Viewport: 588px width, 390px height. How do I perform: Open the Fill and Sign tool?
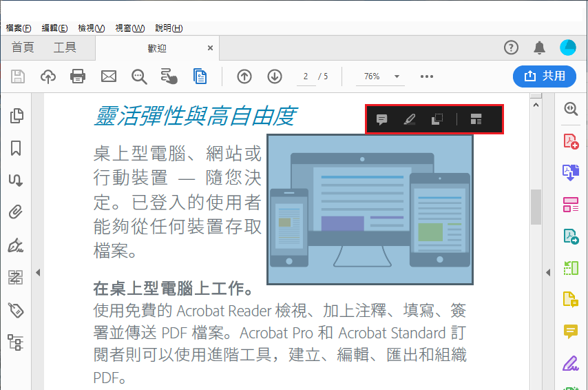(x=571, y=363)
